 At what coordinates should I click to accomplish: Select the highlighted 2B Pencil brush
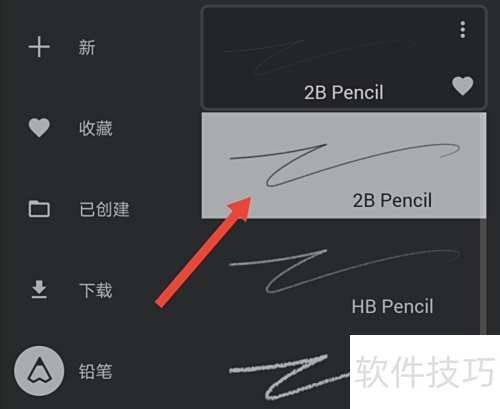344,166
